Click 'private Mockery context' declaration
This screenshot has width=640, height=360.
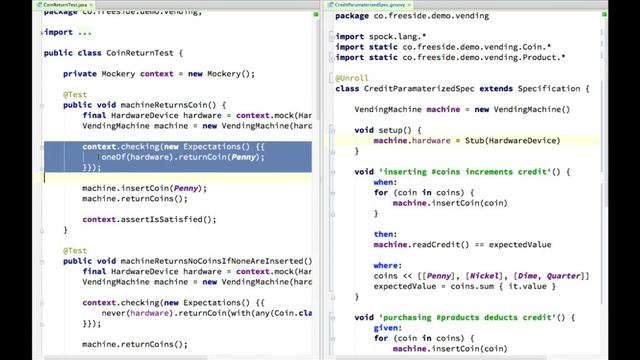tap(159, 74)
